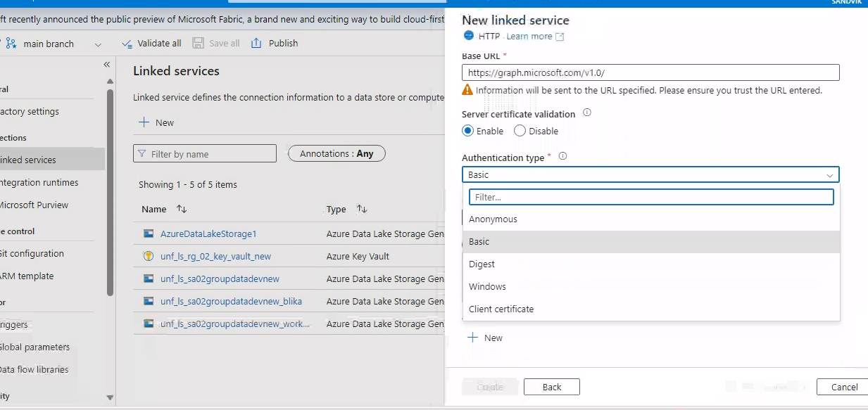
Task: Click the Key Vault icon for unf_ls_rg_02_key_vault_new
Action: [x=149, y=256]
